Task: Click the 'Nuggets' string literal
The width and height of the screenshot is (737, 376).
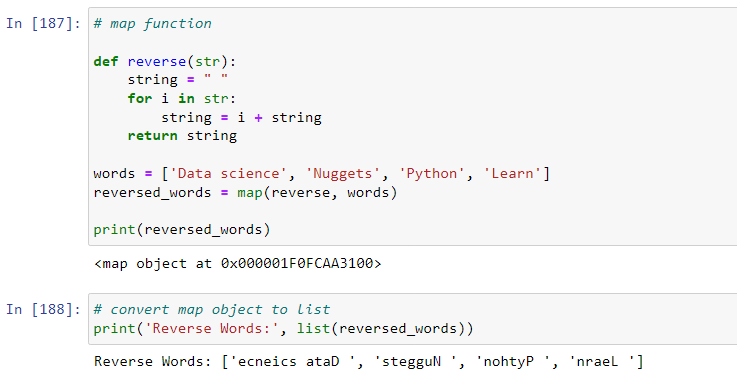Action: coord(343,173)
